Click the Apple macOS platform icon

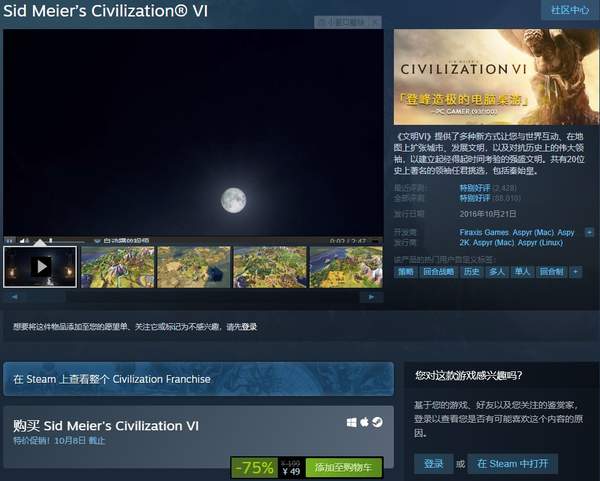click(x=364, y=422)
